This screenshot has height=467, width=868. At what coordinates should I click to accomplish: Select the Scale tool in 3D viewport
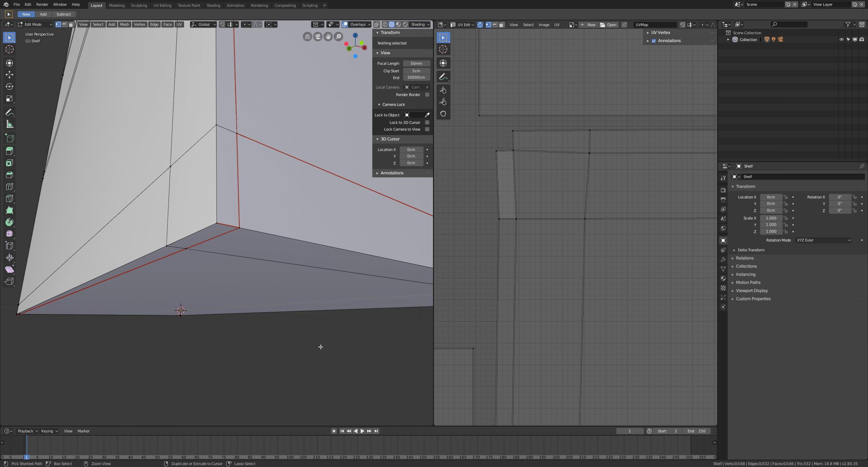(x=9, y=99)
